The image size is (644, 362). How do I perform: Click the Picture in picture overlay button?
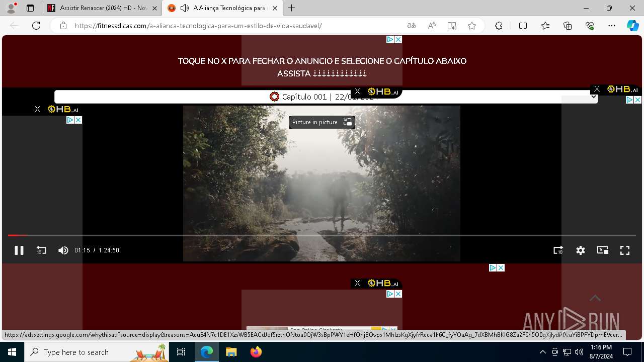[x=322, y=122]
